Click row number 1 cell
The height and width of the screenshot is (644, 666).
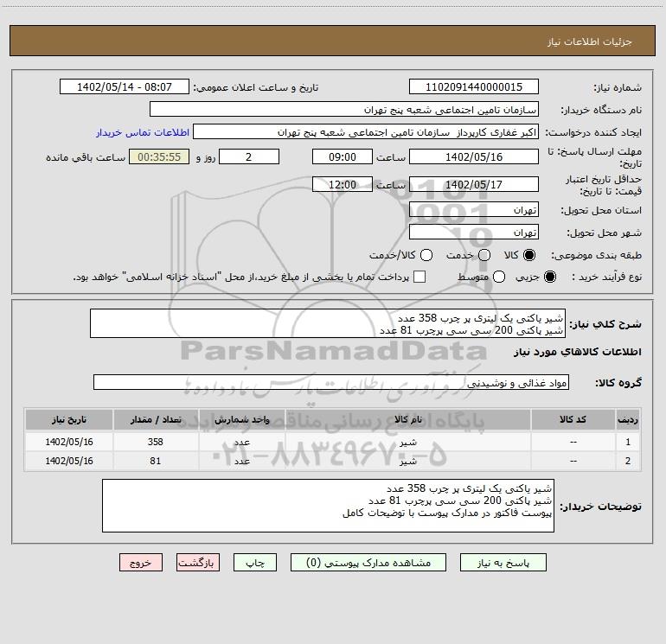click(x=628, y=442)
